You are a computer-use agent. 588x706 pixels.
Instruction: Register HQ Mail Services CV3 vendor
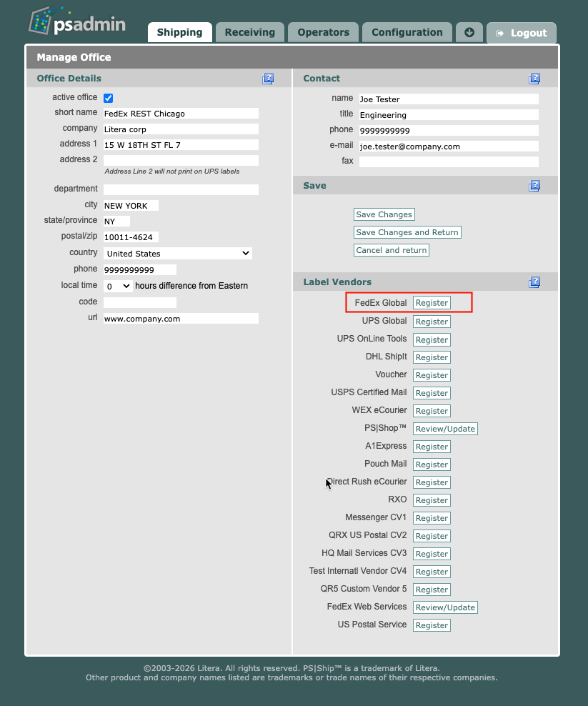click(432, 554)
